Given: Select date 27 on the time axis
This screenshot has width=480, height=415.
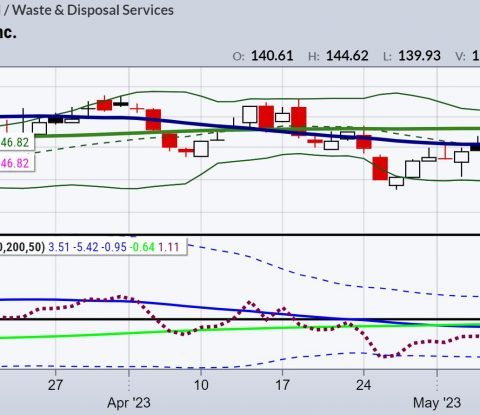Looking at the screenshot, I should (55, 385).
